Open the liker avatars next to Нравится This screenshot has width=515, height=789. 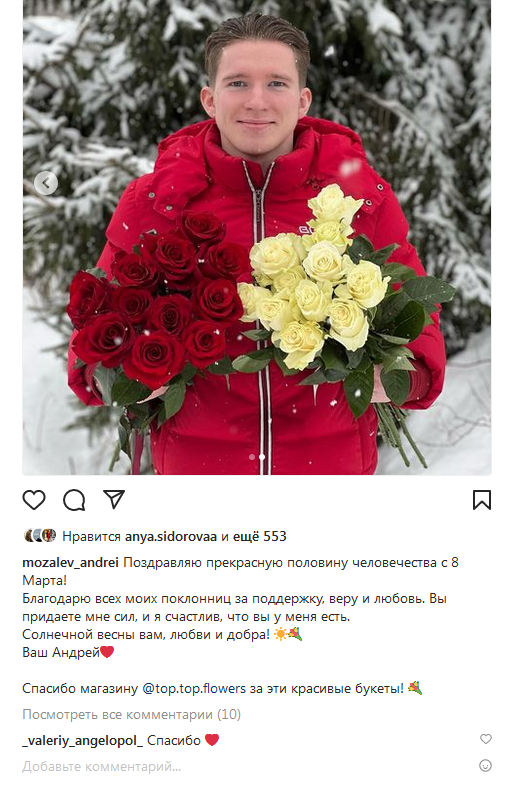click(x=40, y=535)
